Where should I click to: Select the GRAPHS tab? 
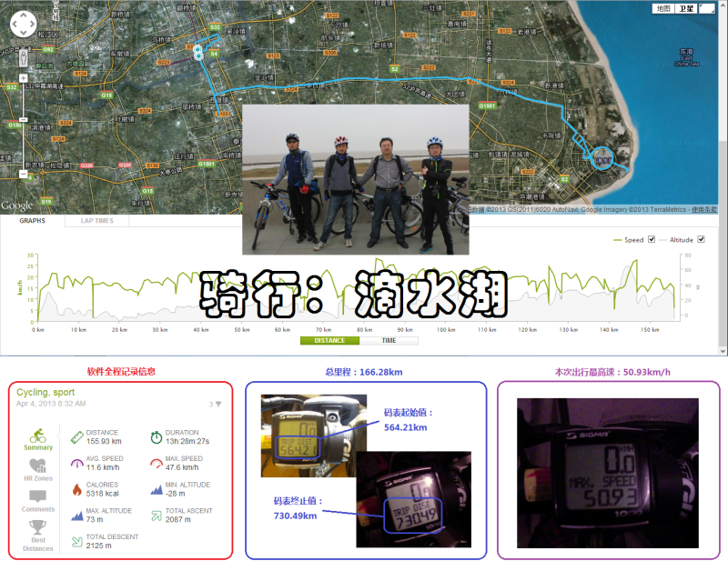coord(33,220)
